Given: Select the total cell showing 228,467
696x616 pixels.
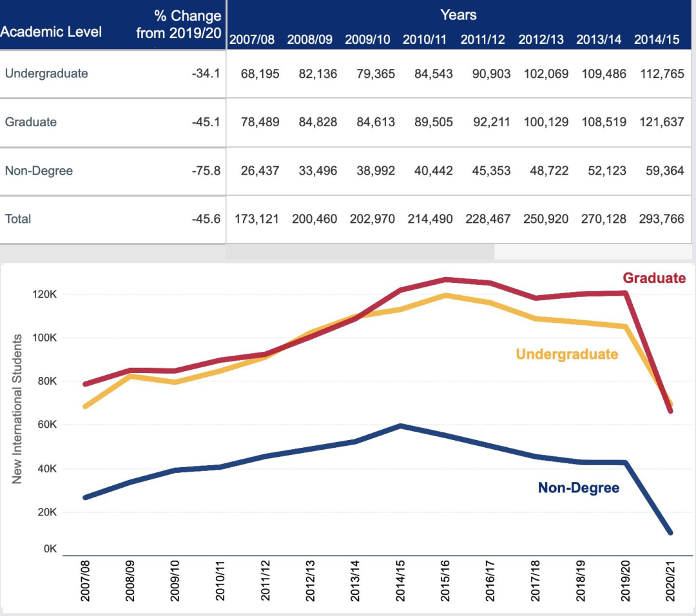Looking at the screenshot, I should click(x=488, y=219).
